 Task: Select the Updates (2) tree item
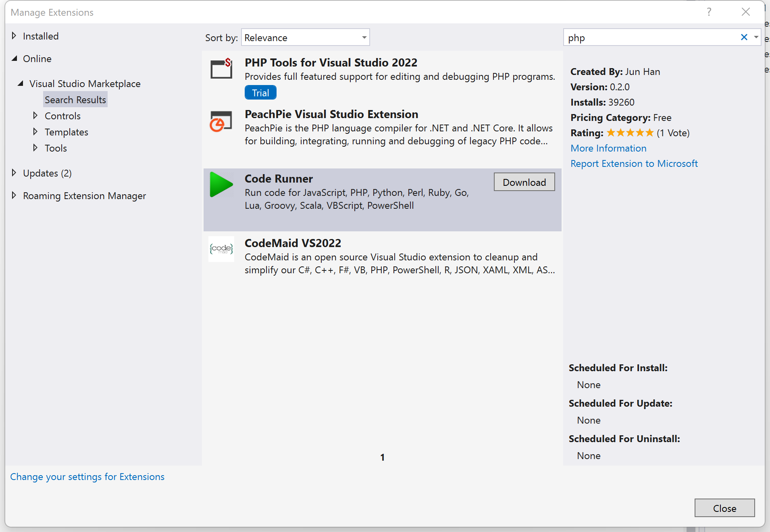pyautogui.click(x=47, y=173)
